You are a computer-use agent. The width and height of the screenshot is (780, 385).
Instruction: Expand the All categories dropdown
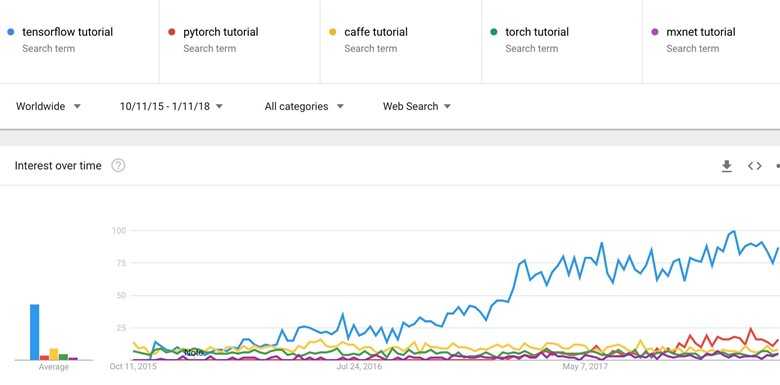coord(304,106)
